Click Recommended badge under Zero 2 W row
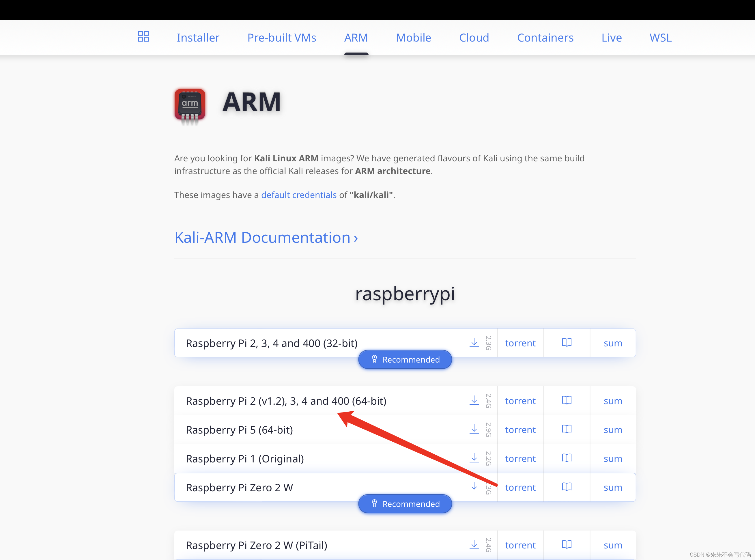This screenshot has width=755, height=560. (x=405, y=504)
